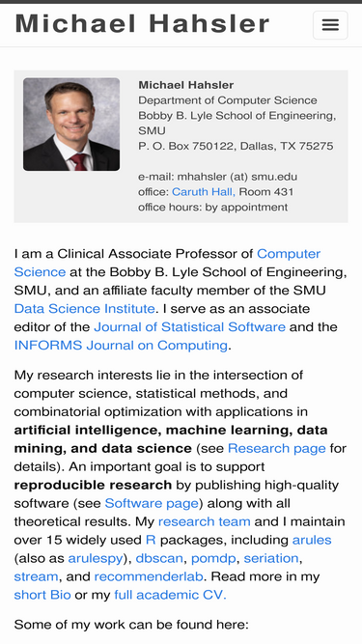Open the hamburger navigation menu
The image size is (362, 644).
point(330,25)
